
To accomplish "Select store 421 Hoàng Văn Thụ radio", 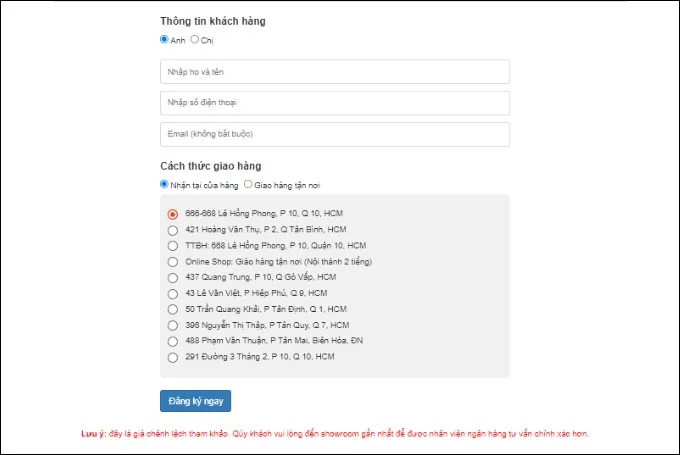I will (173, 230).
